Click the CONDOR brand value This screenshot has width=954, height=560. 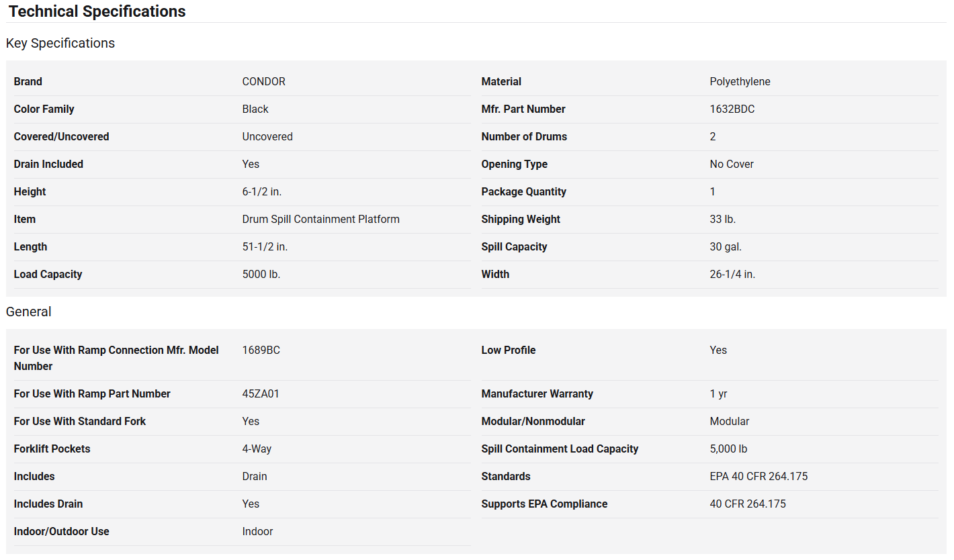point(264,81)
